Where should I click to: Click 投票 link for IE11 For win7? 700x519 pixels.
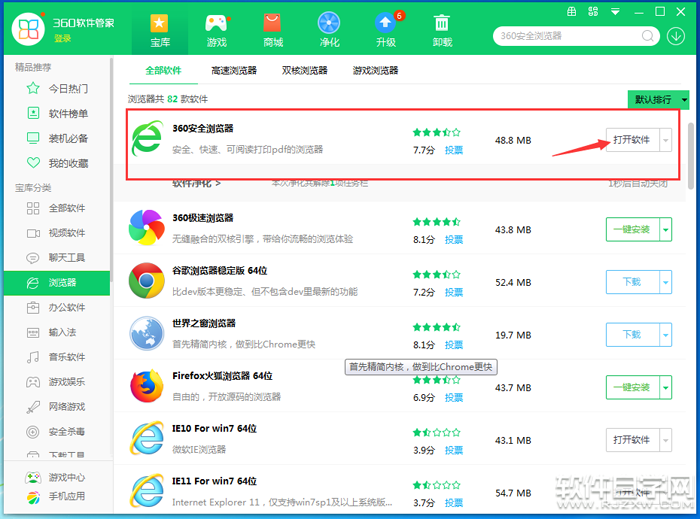click(454, 503)
